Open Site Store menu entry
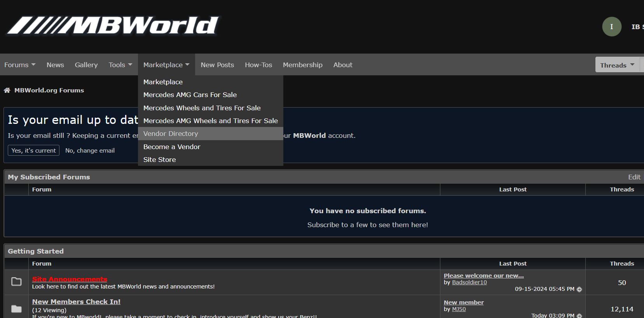The image size is (644, 318). [159, 160]
